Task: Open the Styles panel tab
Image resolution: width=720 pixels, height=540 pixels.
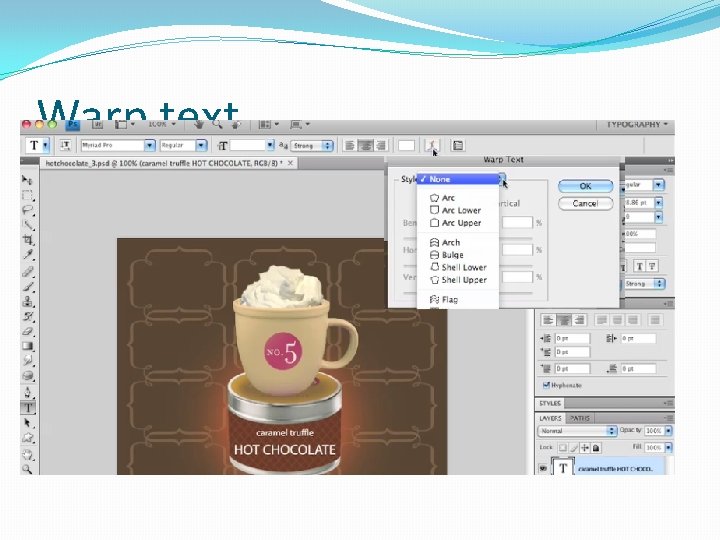Action: 550,403
